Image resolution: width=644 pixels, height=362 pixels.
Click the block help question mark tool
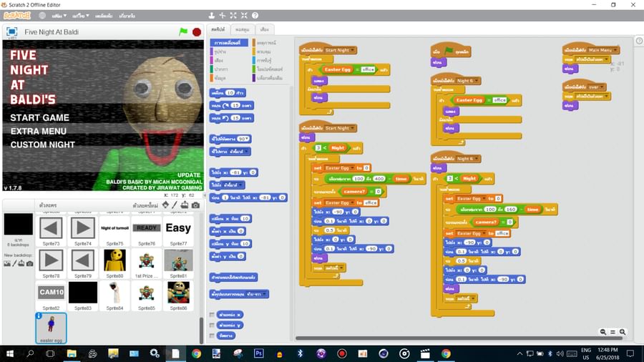pos(255,16)
